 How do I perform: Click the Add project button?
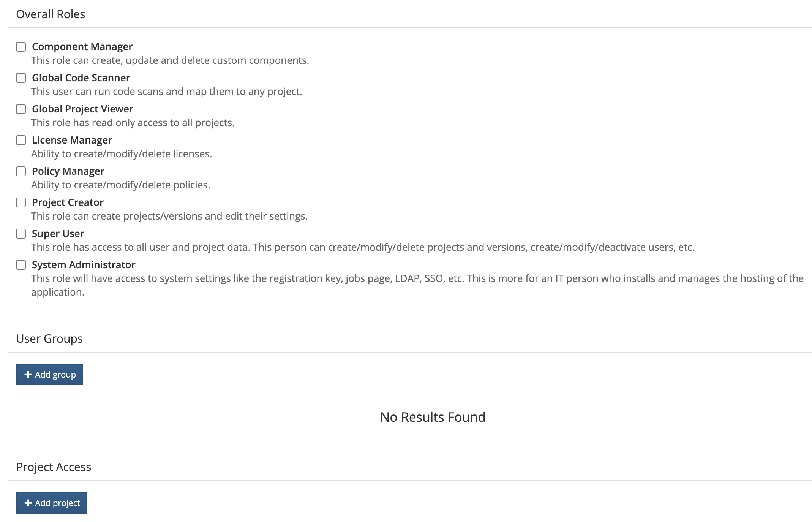point(51,503)
